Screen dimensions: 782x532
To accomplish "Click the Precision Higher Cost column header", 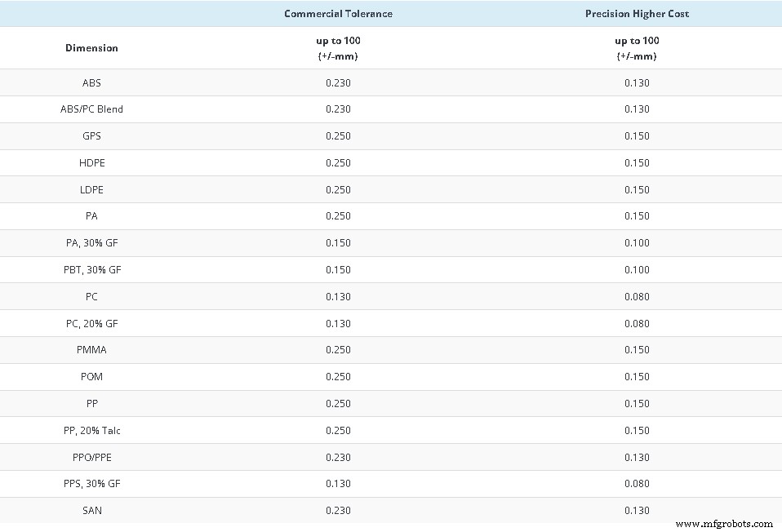I will coord(636,14).
